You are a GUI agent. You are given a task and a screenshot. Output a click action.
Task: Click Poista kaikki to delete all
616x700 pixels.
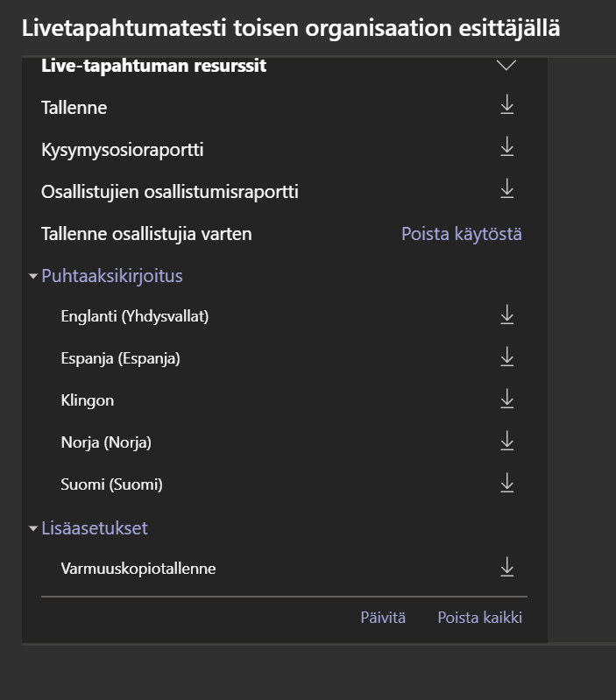pyautogui.click(x=479, y=618)
